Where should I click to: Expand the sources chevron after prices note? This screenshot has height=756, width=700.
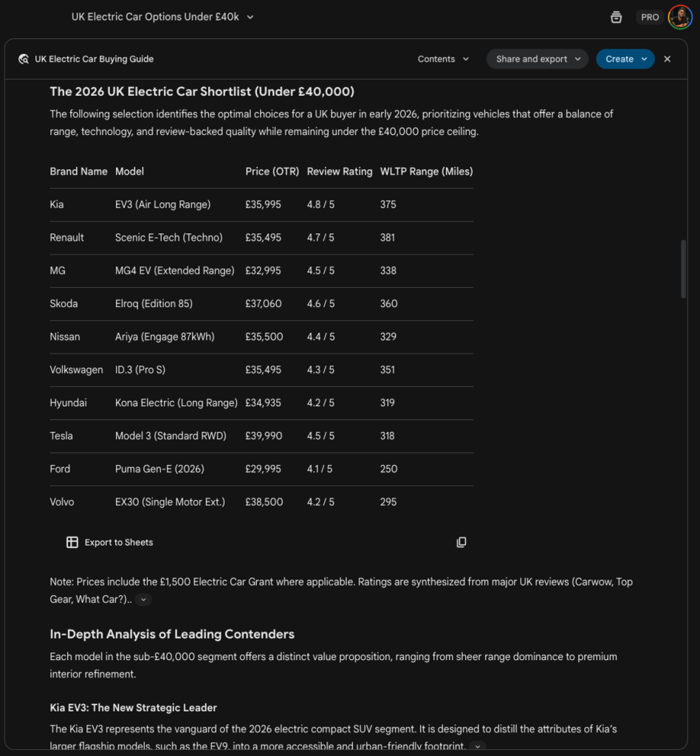coord(143,600)
